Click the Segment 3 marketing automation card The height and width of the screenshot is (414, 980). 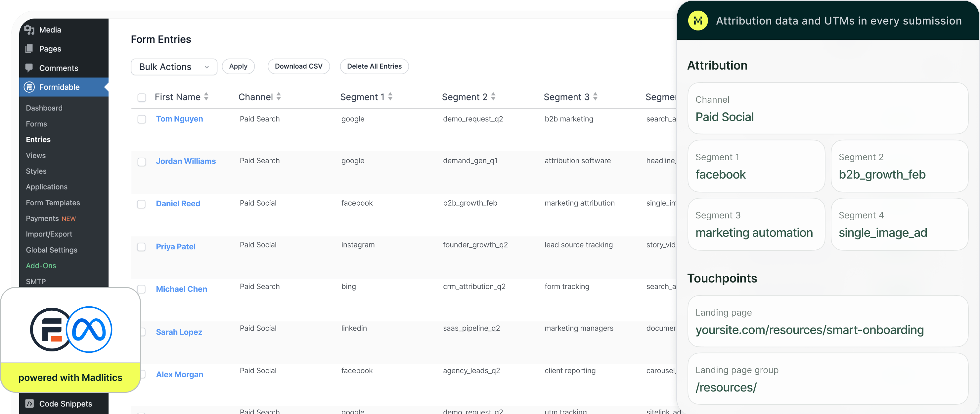click(x=756, y=224)
